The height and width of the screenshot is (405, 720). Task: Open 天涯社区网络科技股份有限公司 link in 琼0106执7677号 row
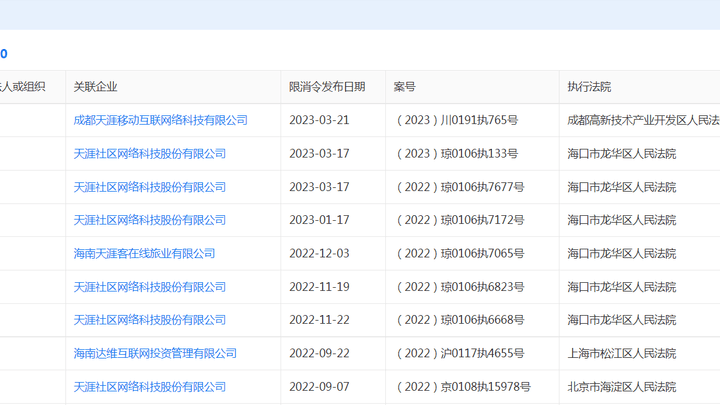pos(150,187)
